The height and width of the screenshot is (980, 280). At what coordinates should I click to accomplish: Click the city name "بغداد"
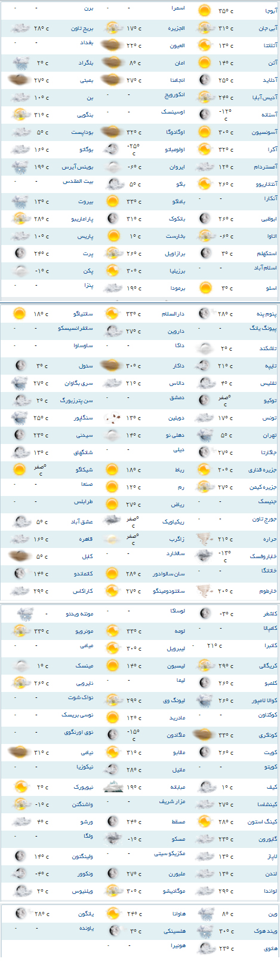(86, 44)
